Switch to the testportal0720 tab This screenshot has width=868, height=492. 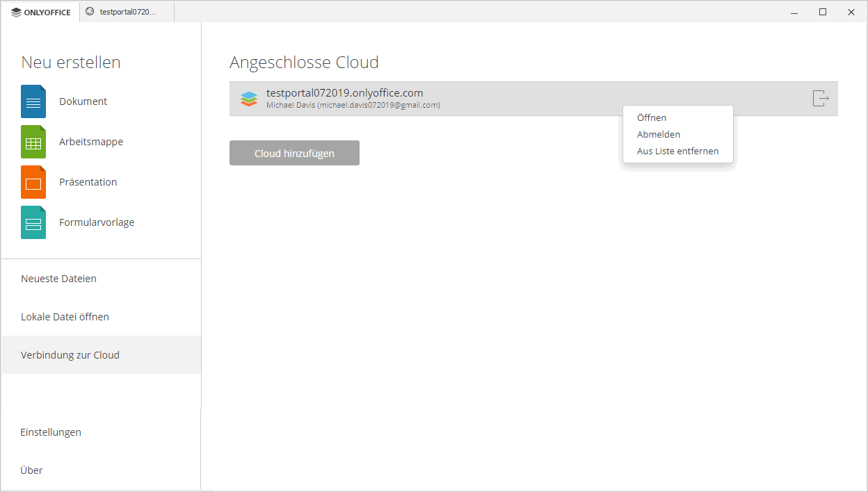click(127, 12)
